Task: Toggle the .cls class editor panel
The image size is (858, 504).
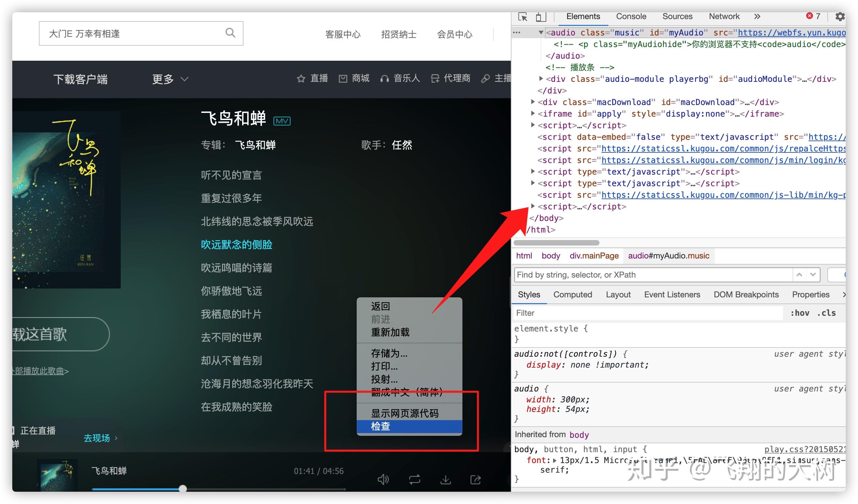Action: coord(827,313)
